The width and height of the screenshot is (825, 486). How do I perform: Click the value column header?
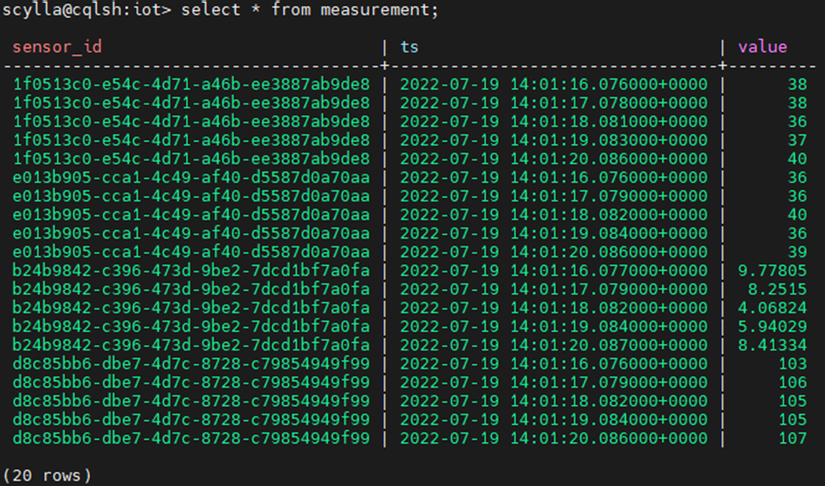(762, 46)
